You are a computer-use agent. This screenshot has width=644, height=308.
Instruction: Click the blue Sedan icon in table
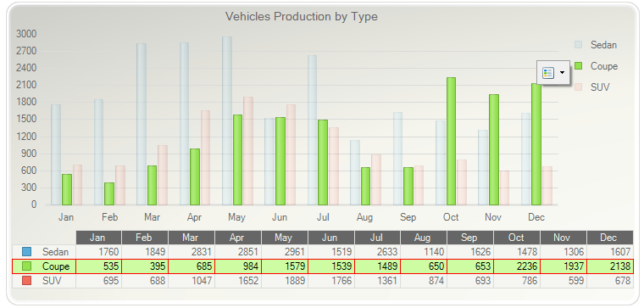[x=26, y=252]
